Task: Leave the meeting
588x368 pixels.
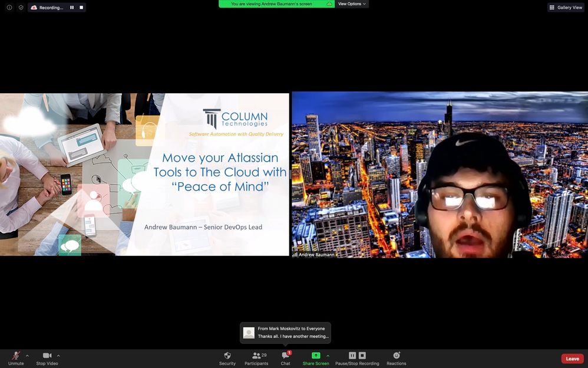Action: click(572, 359)
